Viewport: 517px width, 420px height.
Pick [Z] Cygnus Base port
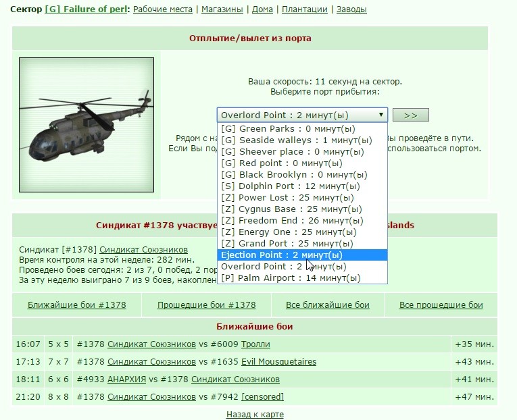coord(302,209)
